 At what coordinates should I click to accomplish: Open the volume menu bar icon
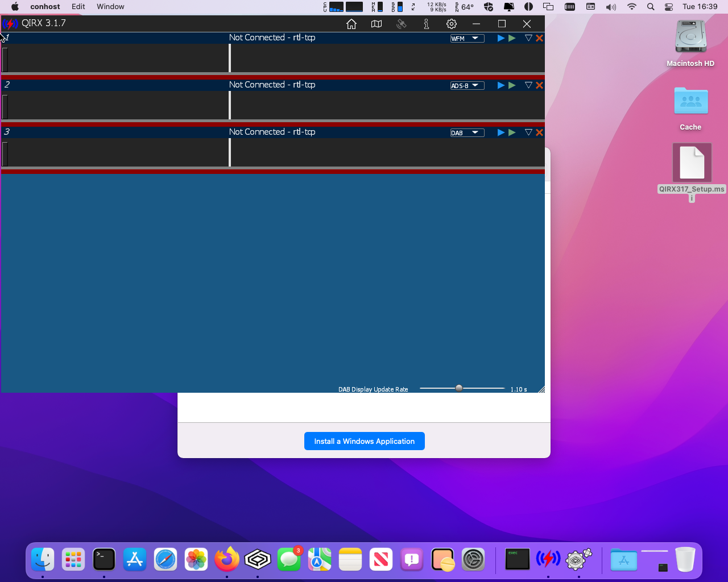pos(611,7)
